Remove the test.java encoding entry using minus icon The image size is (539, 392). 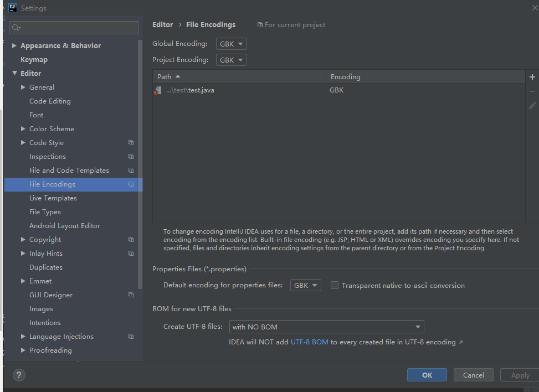(531, 91)
